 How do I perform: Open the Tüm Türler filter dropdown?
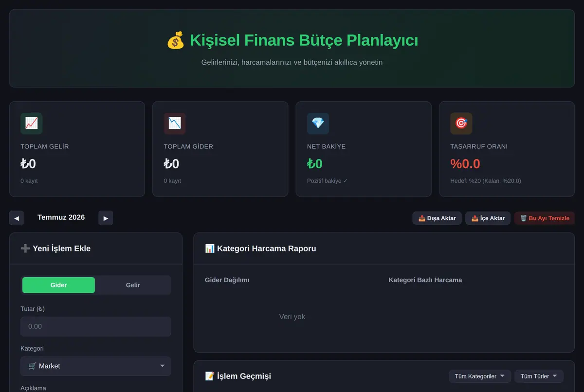click(539, 376)
